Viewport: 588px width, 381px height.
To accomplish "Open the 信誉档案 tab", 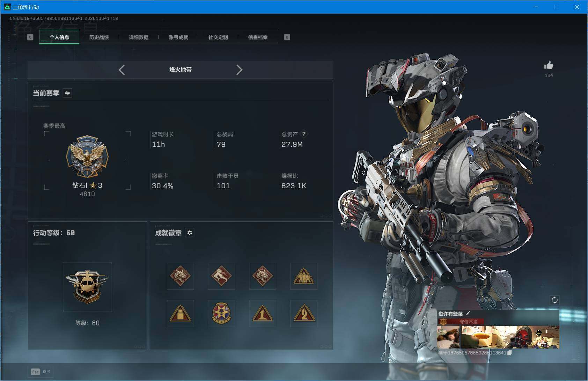I will pyautogui.click(x=258, y=37).
